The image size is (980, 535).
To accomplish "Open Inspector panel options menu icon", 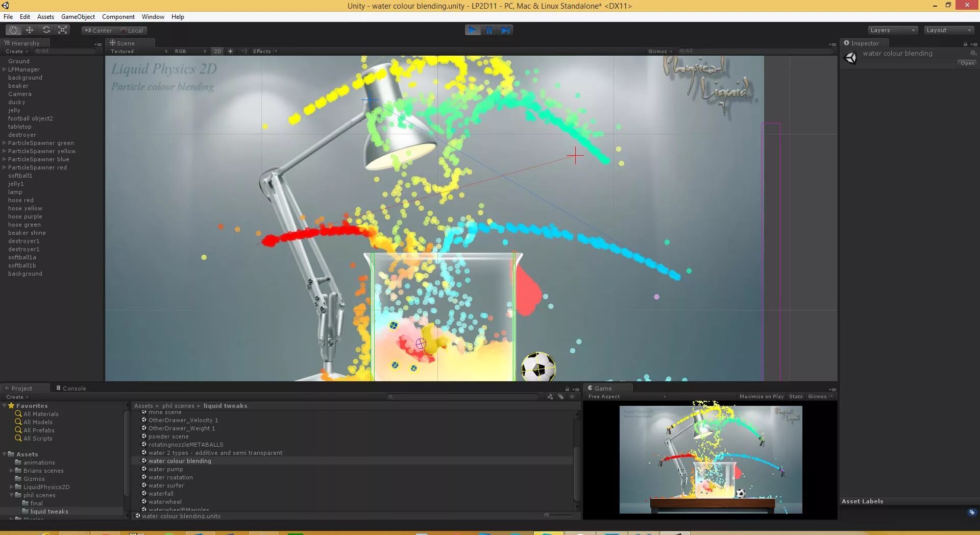I will 974,44.
